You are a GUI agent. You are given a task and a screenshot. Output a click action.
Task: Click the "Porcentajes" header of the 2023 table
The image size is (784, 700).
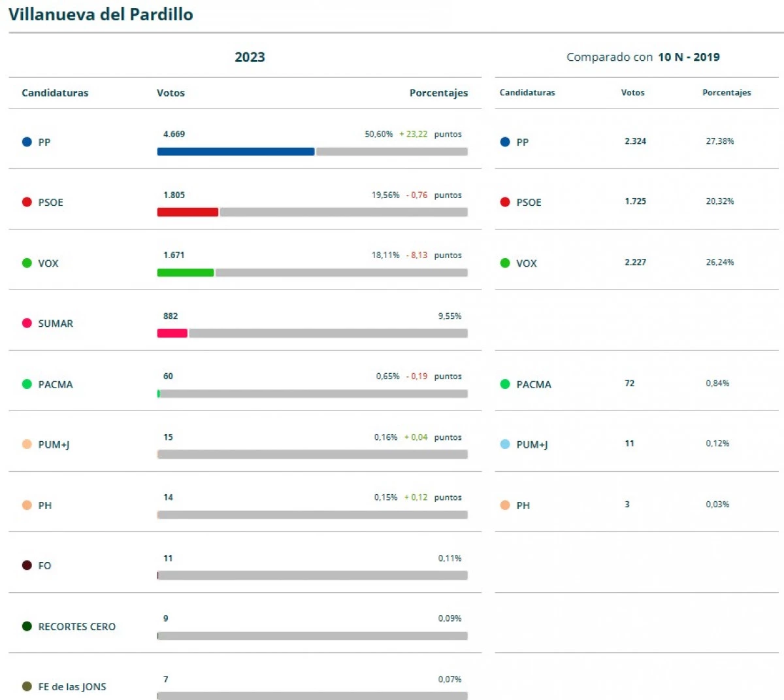(x=438, y=93)
